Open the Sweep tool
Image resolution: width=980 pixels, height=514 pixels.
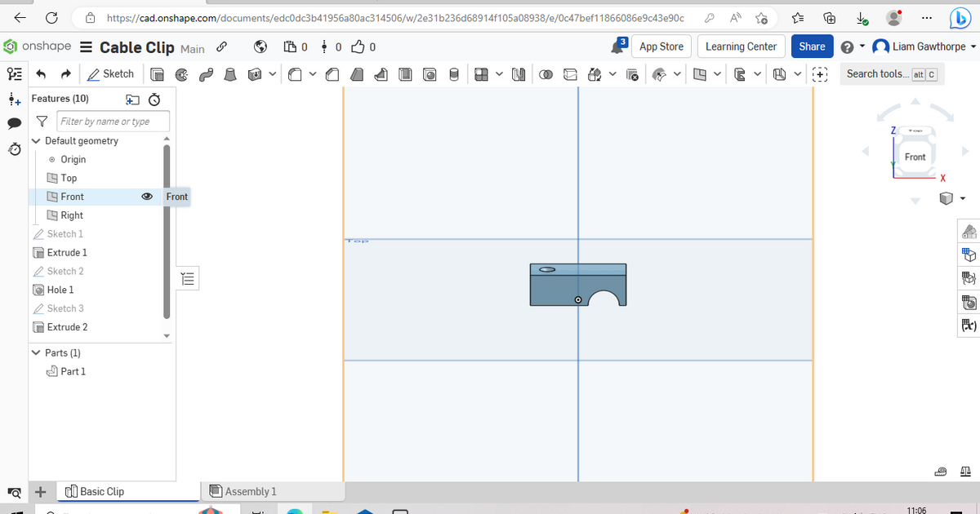[x=206, y=73]
